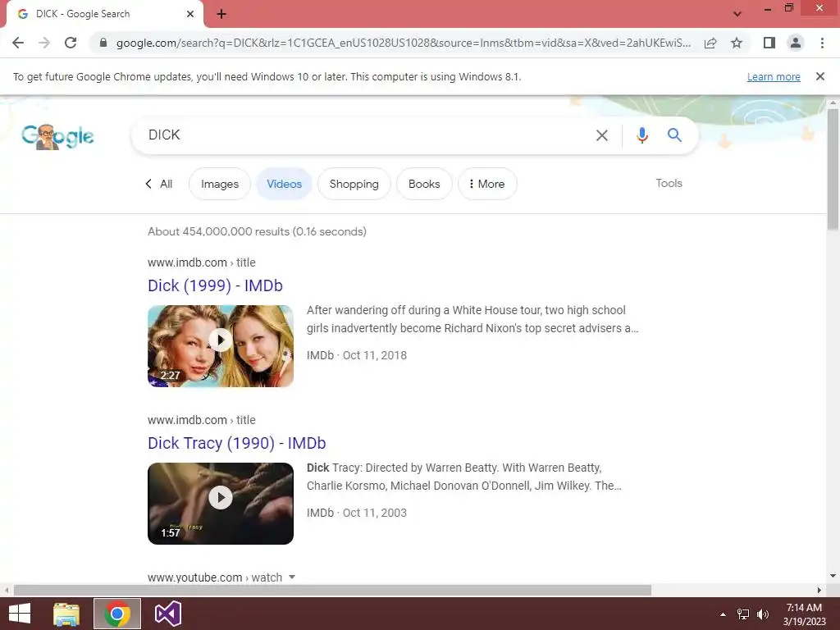Screen dimensions: 840x630
Task: Play the Dick (1999) video thumbnail
Action: click(221, 346)
